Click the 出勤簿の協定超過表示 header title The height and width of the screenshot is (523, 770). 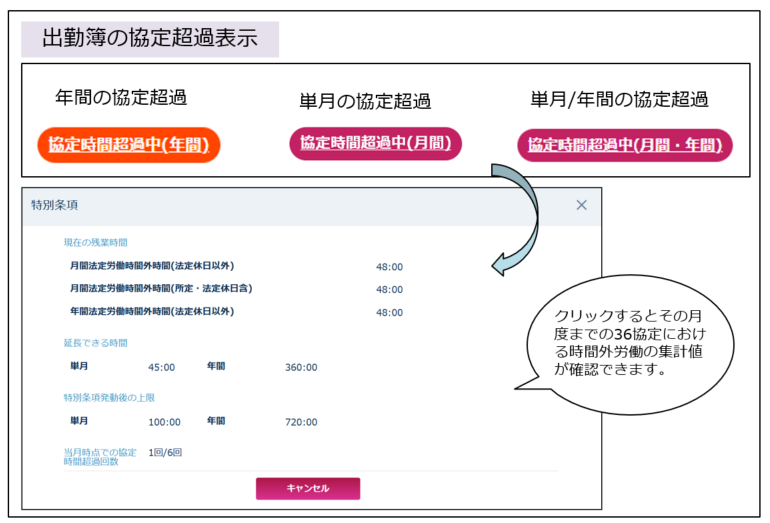click(150, 39)
